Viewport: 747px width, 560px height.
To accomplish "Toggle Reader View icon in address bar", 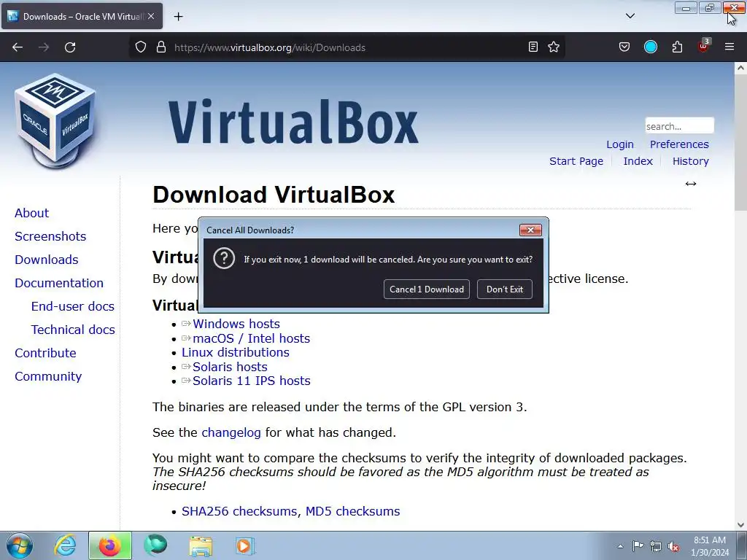I will pos(533,47).
